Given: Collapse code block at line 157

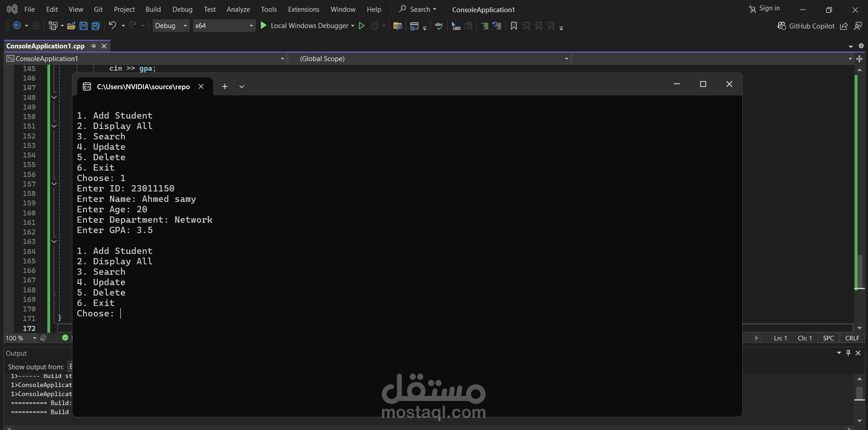Looking at the screenshot, I should click(x=54, y=184).
